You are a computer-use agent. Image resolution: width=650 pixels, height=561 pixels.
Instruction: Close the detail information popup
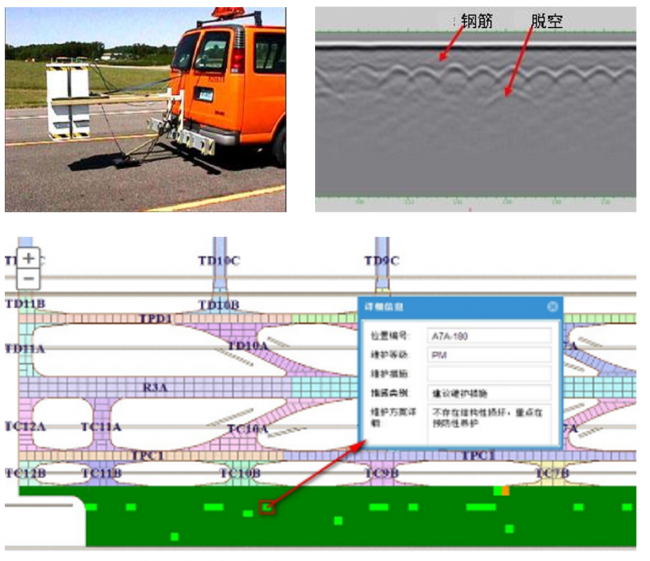pyautogui.click(x=551, y=307)
